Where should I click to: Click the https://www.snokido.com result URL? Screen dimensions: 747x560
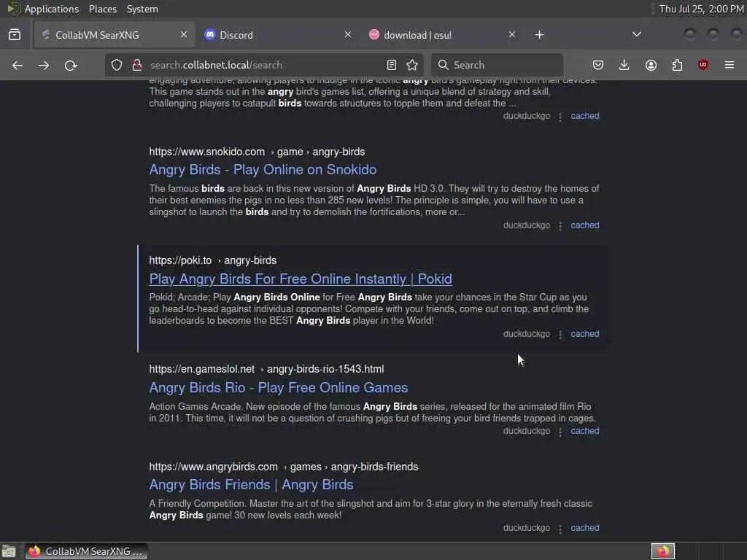257,152
